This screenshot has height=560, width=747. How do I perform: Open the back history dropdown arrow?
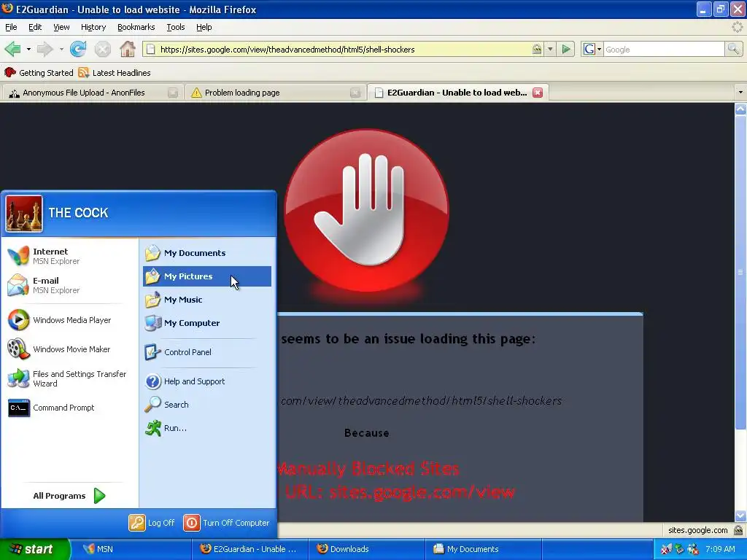[28, 49]
